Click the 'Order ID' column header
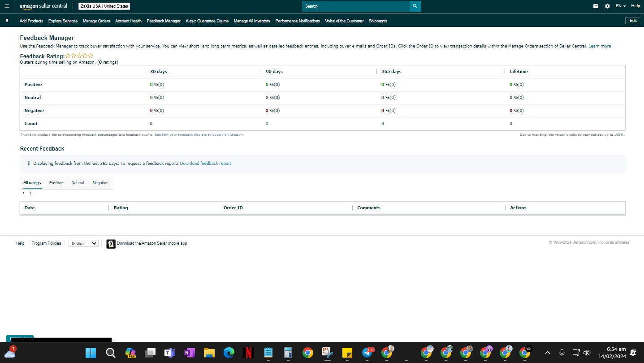 click(233, 208)
